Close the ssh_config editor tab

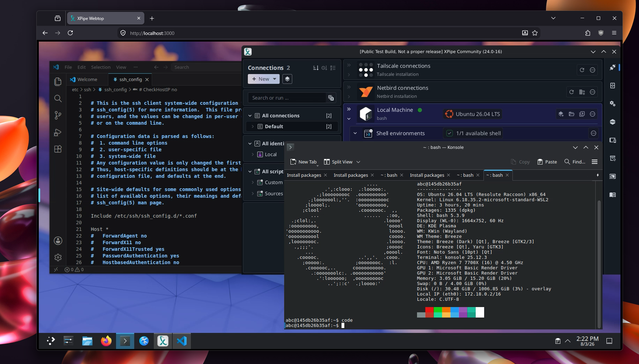[x=147, y=80]
